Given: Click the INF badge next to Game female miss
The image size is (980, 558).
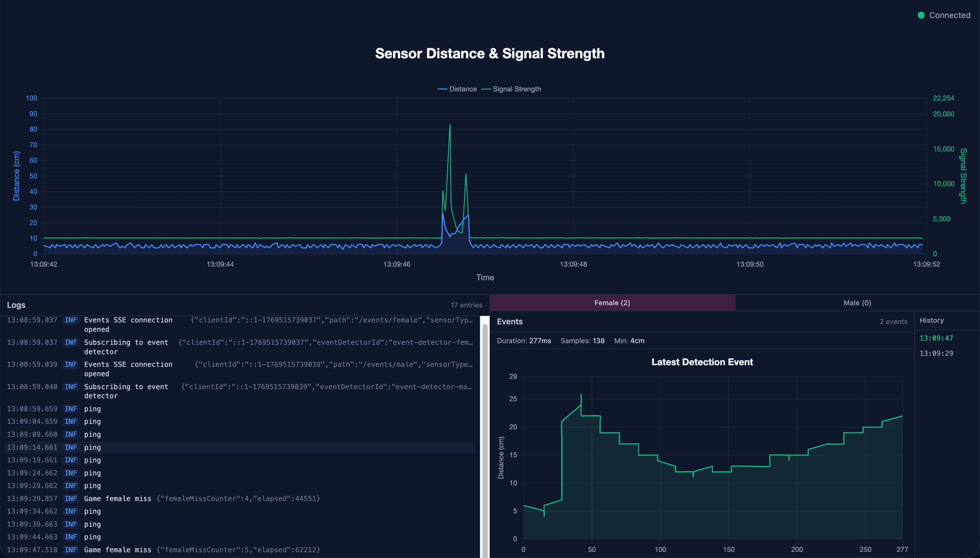Looking at the screenshot, I should [71, 499].
